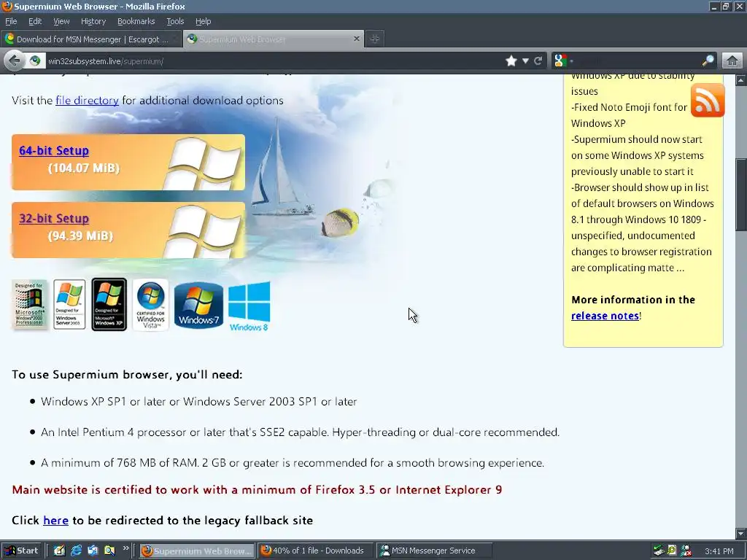Click the fourth quick launch icon with magnifier
Viewport: 747px width, 560px height.
pos(109,551)
